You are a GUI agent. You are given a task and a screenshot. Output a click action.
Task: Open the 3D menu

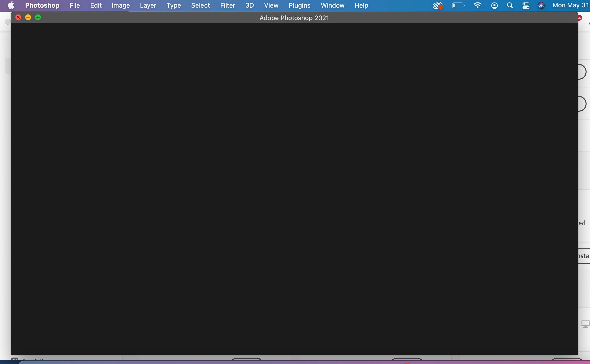point(249,5)
